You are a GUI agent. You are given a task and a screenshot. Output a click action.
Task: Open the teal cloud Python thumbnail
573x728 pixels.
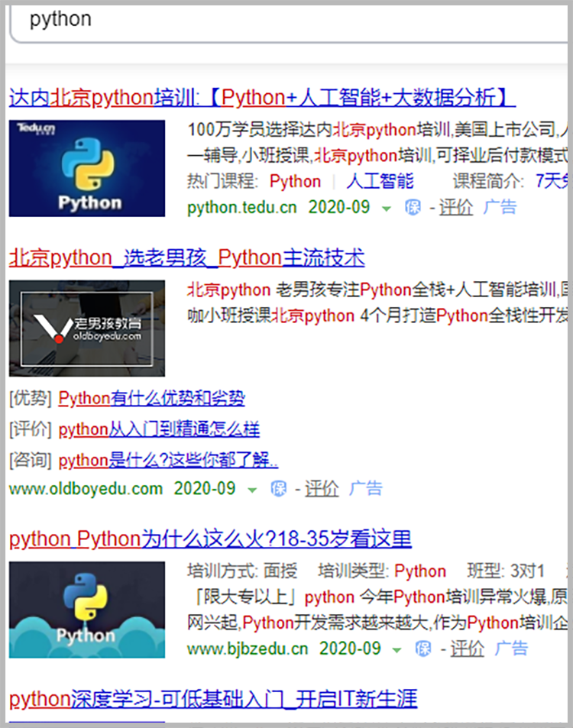click(87, 610)
